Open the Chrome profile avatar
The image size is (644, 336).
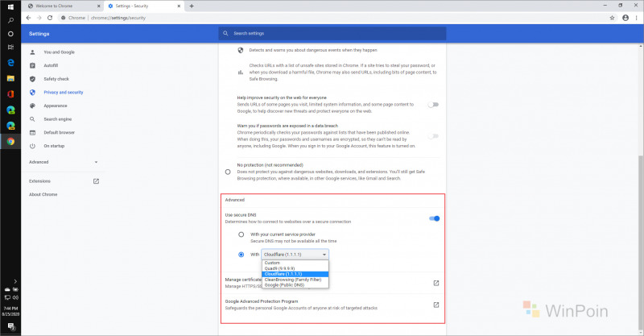pyautogui.click(x=625, y=18)
